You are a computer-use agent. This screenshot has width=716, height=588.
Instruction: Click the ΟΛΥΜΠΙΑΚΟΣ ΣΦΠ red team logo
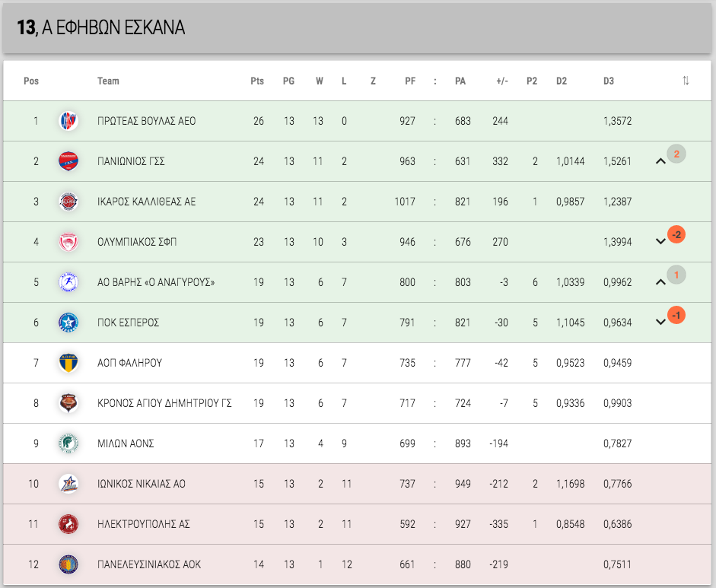[68, 242]
